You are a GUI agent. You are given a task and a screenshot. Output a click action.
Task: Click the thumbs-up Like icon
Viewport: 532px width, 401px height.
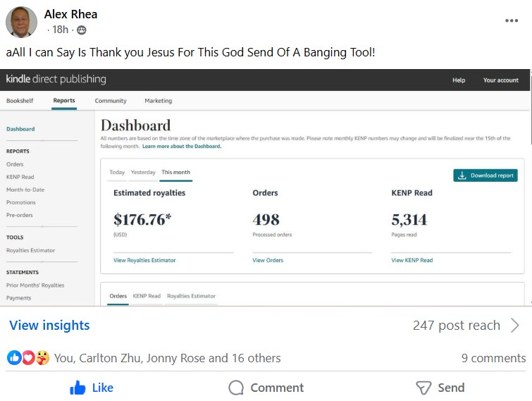click(78, 388)
